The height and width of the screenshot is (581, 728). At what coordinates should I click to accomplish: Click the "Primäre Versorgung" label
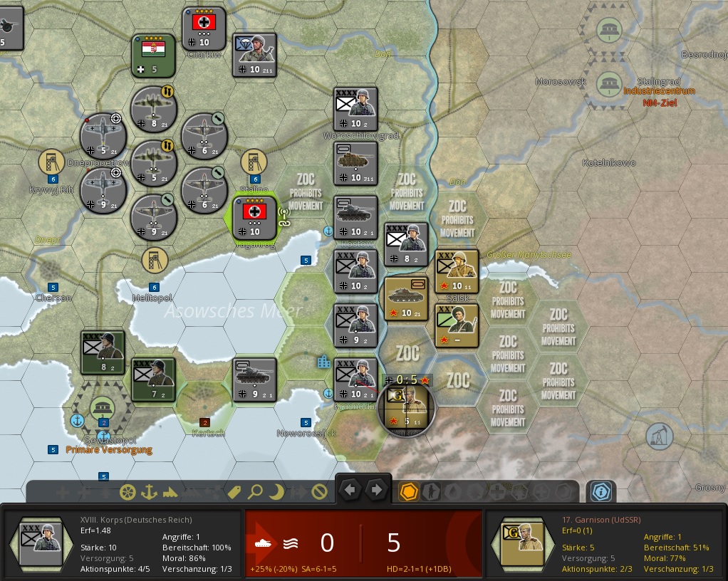pos(109,450)
